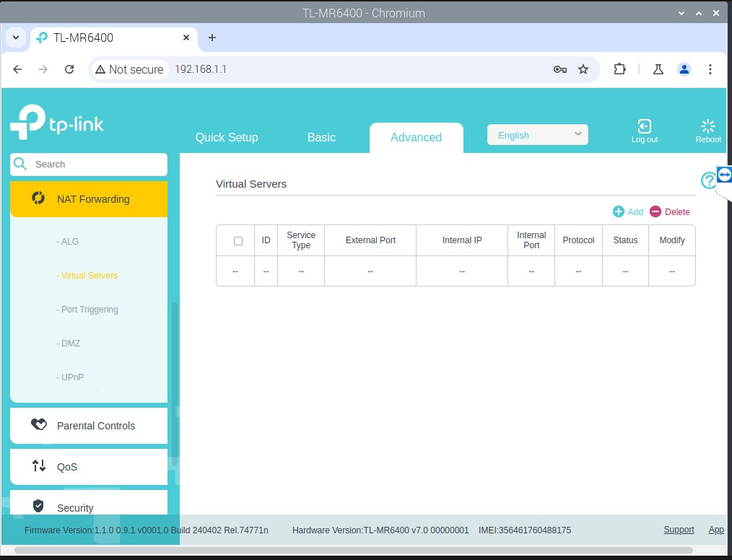Open the Chromium profile avatar icon
This screenshot has height=560, width=732.
pyautogui.click(x=684, y=69)
